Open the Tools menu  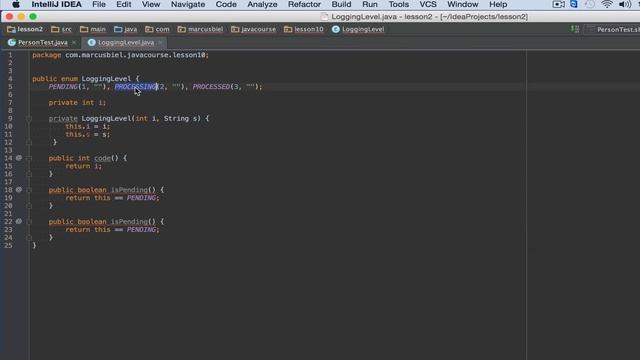(x=399, y=4)
